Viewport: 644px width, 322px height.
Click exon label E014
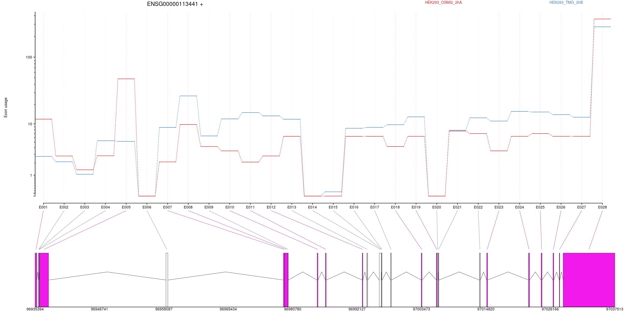(x=312, y=207)
